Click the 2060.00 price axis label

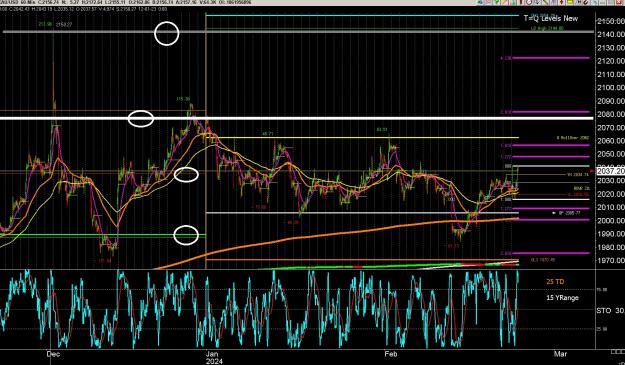611,141
